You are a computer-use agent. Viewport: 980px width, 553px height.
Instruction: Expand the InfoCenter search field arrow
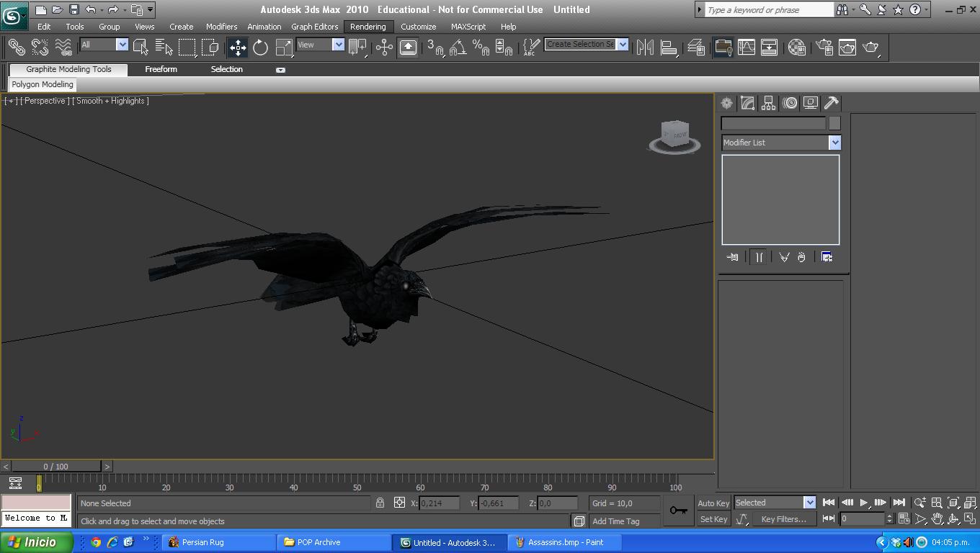pos(699,10)
